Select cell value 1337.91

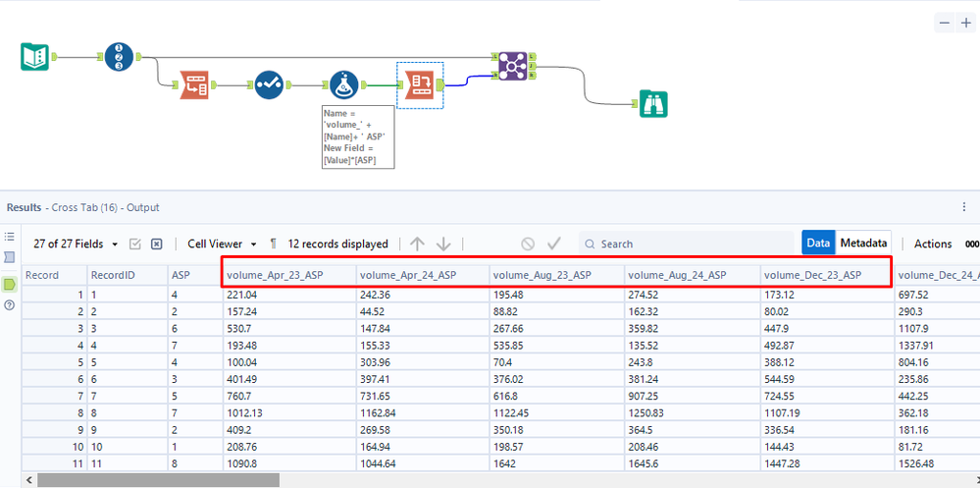point(937,344)
